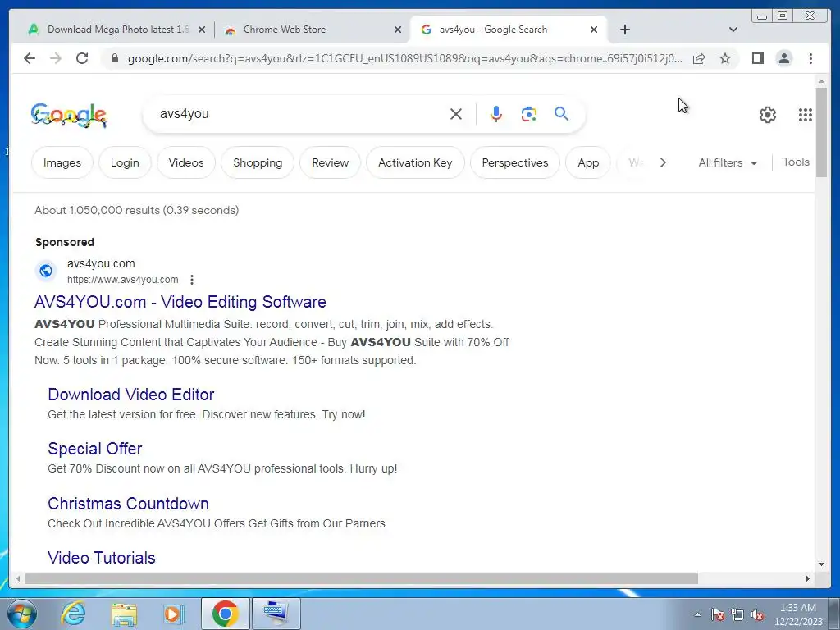The width and height of the screenshot is (840, 630).
Task: Open the Chrome side panel
Action: click(757, 58)
